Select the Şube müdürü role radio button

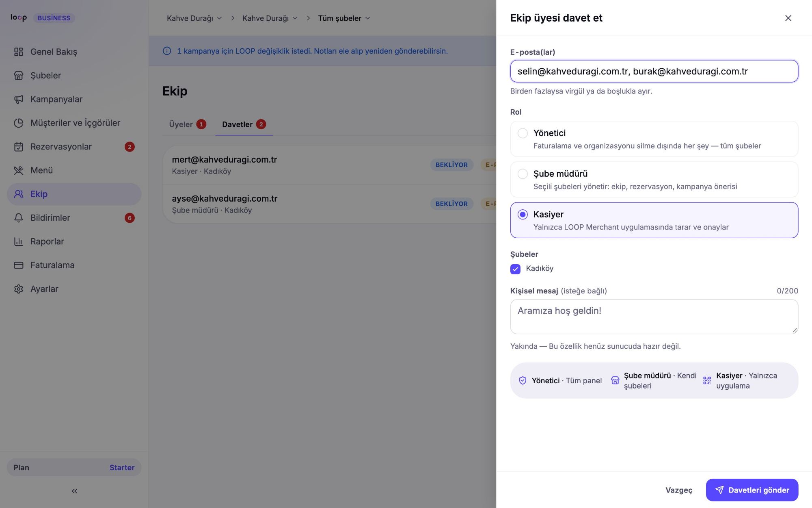[x=523, y=174]
